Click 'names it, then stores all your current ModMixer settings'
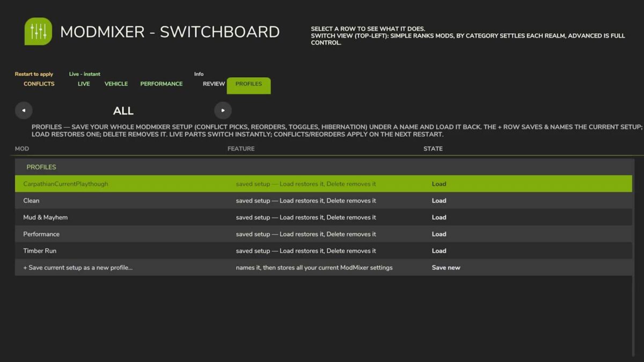 pyautogui.click(x=314, y=268)
